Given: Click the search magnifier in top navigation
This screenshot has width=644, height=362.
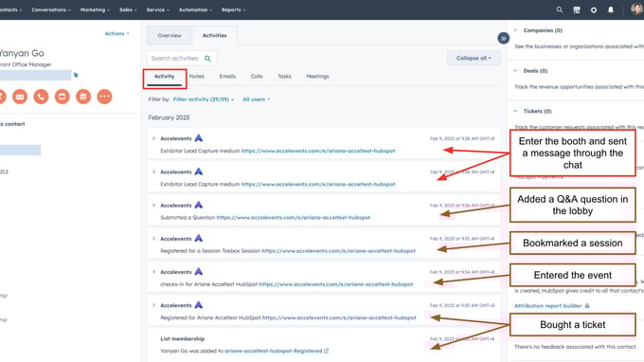Looking at the screenshot, I should [x=560, y=9].
